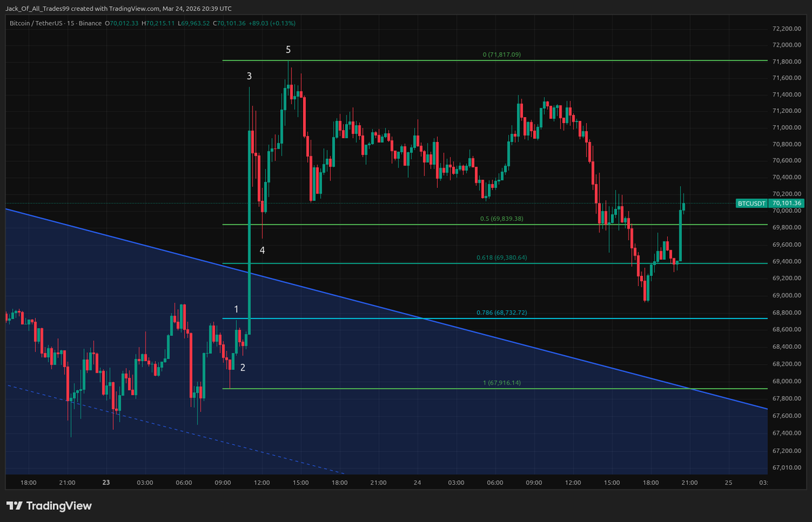The image size is (812, 522).
Task: Click the date label 25 on time axis
Action: tap(729, 483)
